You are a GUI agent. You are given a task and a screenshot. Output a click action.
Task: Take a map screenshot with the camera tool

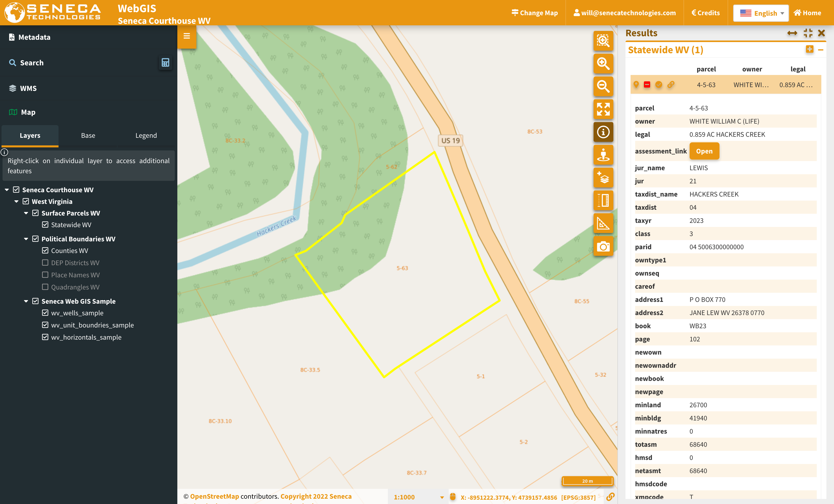603,246
